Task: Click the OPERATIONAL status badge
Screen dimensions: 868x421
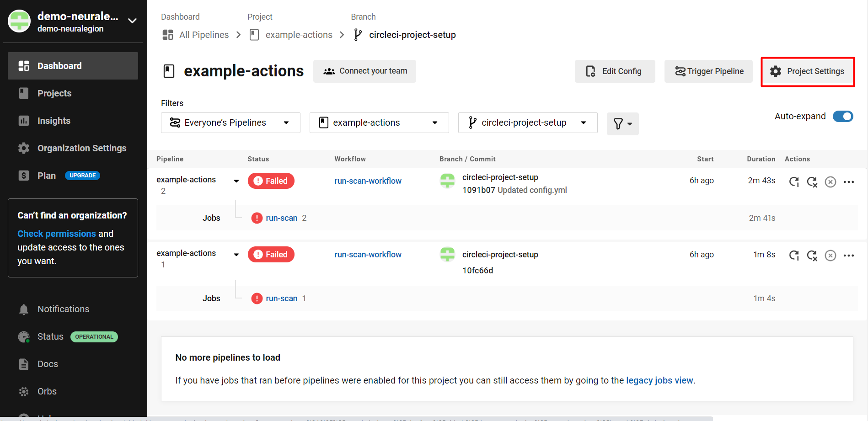Action: [94, 337]
